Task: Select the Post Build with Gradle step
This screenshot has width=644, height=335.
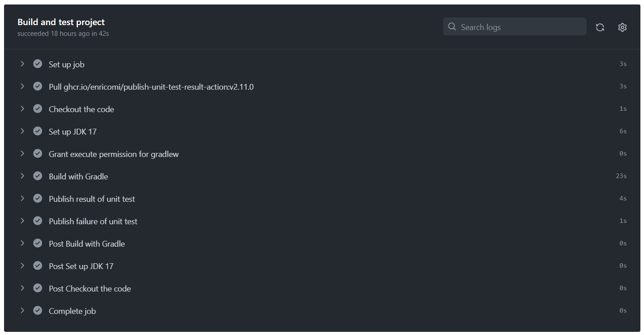Action: pyautogui.click(x=322, y=244)
